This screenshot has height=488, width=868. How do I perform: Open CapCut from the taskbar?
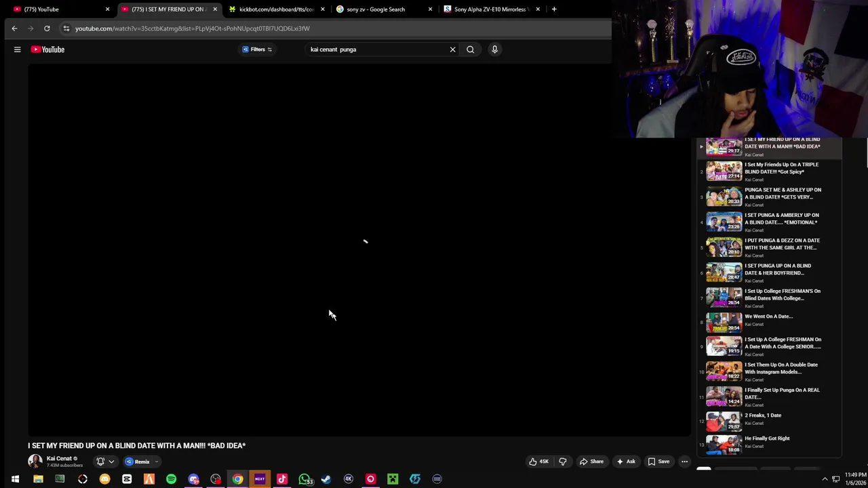click(x=127, y=479)
